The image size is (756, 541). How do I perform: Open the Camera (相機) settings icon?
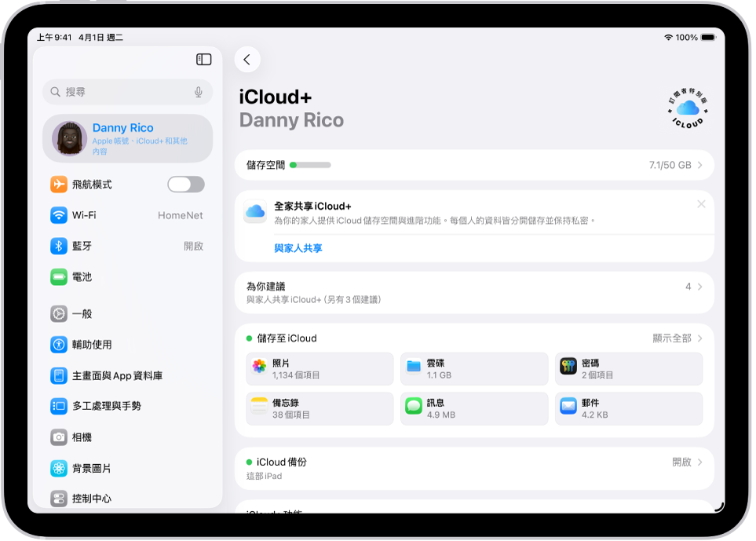pos(59,437)
